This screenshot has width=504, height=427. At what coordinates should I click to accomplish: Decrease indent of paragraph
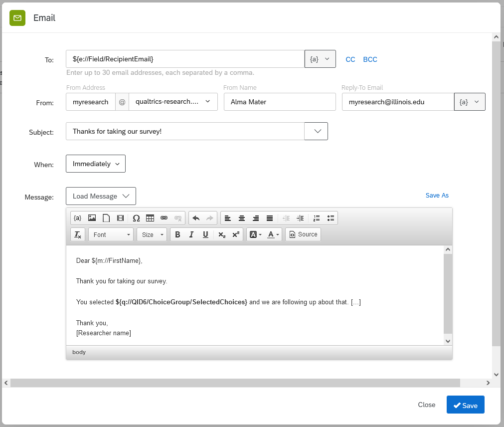coord(286,218)
